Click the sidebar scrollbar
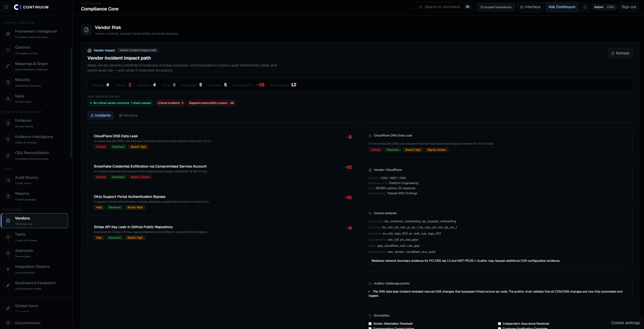This screenshot has height=329, width=644. coord(71,103)
